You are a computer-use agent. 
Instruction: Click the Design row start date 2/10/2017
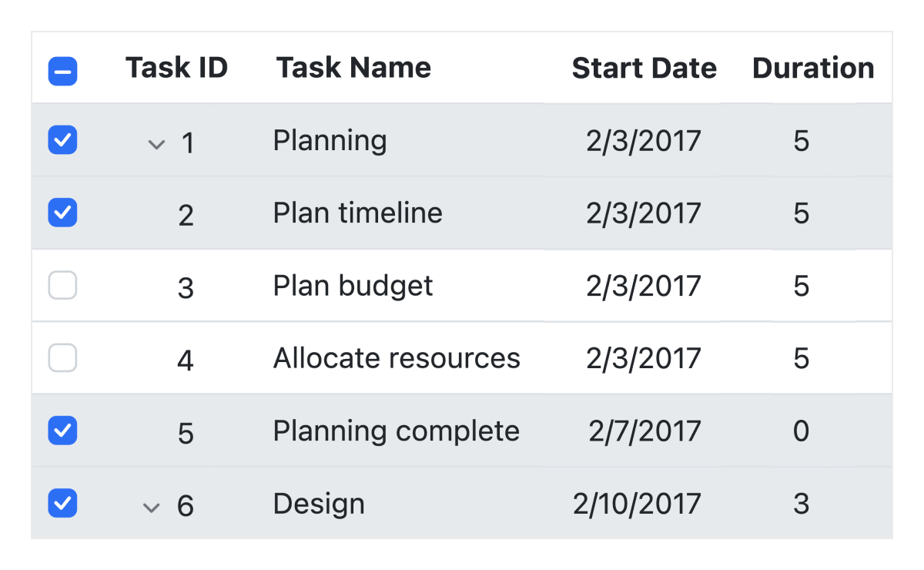tap(637, 505)
